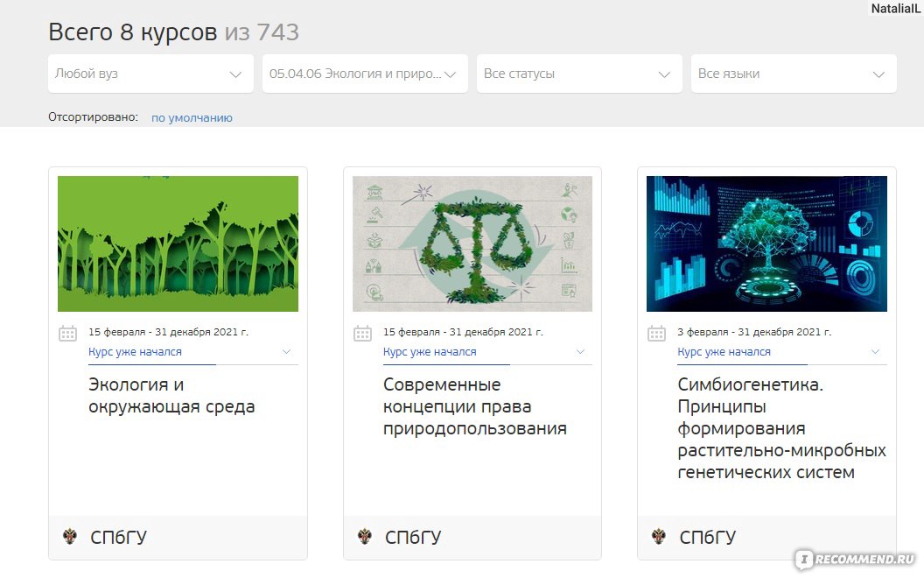The height and width of the screenshot is (578, 924).
Task: Open scales thumbnail of environmental law course
Action: pos(472,243)
